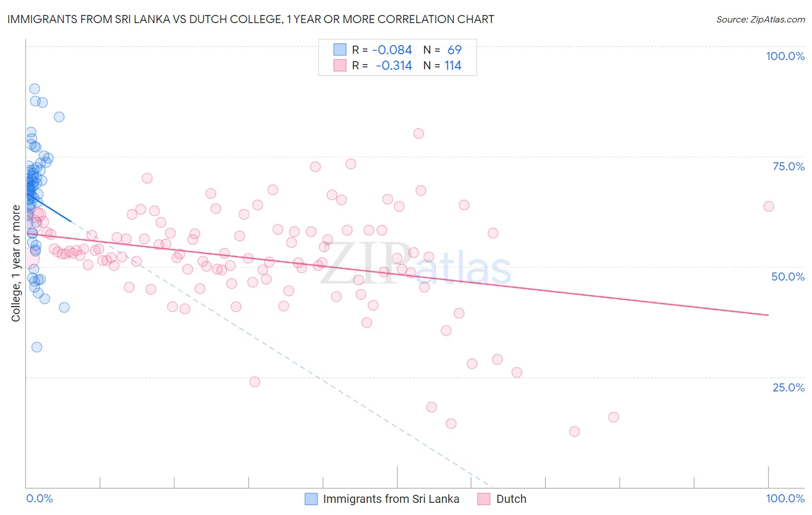Click the blue Sri Lanka legend swatch
The height and width of the screenshot is (515, 812).
[x=311, y=499]
